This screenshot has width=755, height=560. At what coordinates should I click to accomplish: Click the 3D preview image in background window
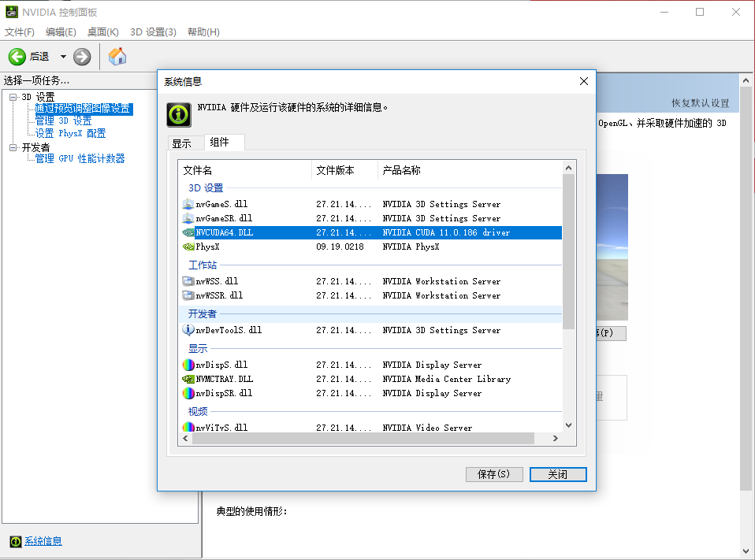(x=612, y=247)
